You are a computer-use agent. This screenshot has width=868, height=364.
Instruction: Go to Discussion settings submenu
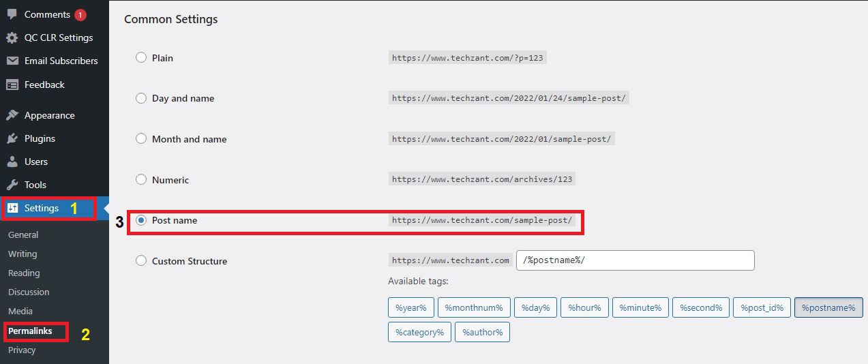point(29,292)
